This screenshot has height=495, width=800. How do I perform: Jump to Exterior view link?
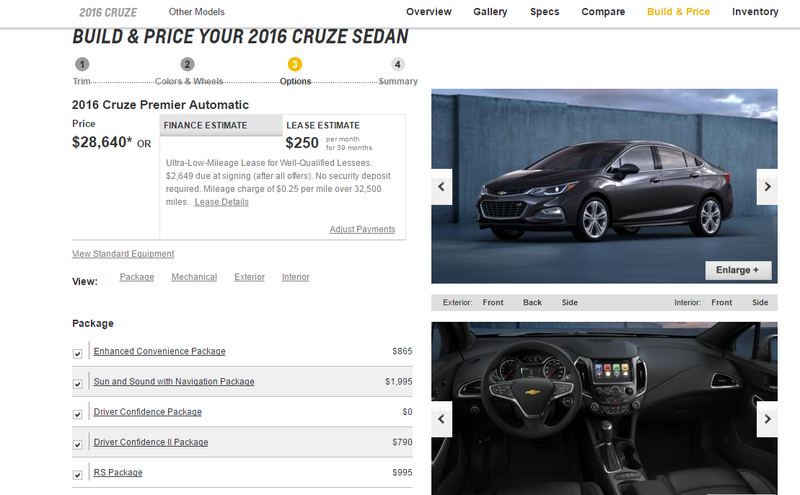pyautogui.click(x=249, y=277)
